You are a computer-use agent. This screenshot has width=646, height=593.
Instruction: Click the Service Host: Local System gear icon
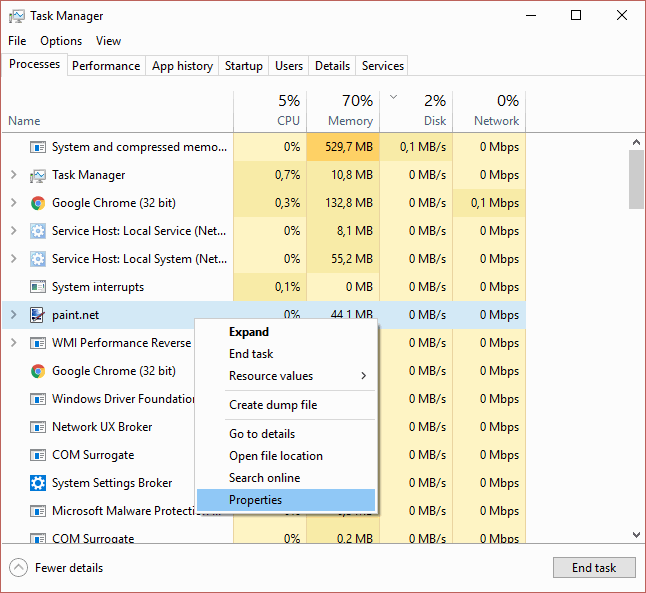[x=38, y=259]
